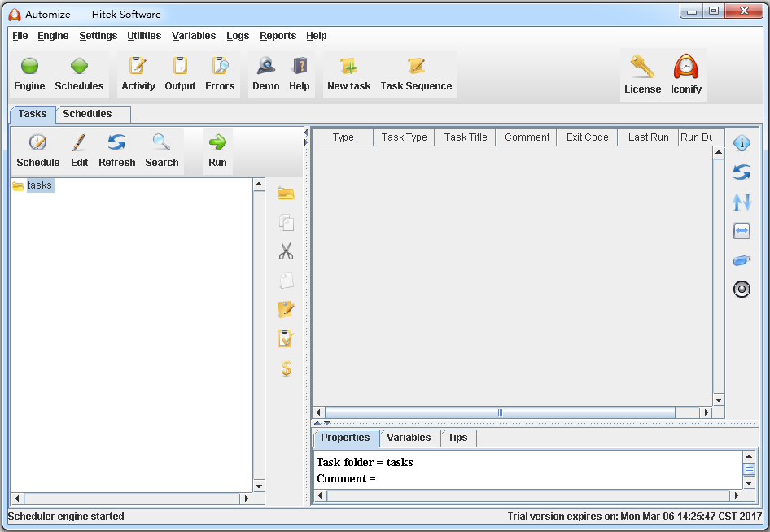Sort by Task Type column header
The width and height of the screenshot is (770, 532).
[x=405, y=137]
